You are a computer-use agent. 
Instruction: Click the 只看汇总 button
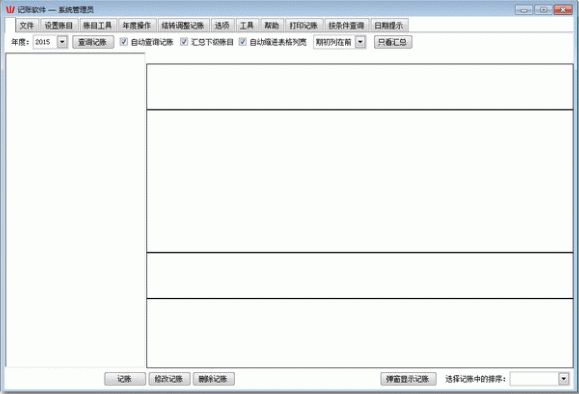pos(393,42)
